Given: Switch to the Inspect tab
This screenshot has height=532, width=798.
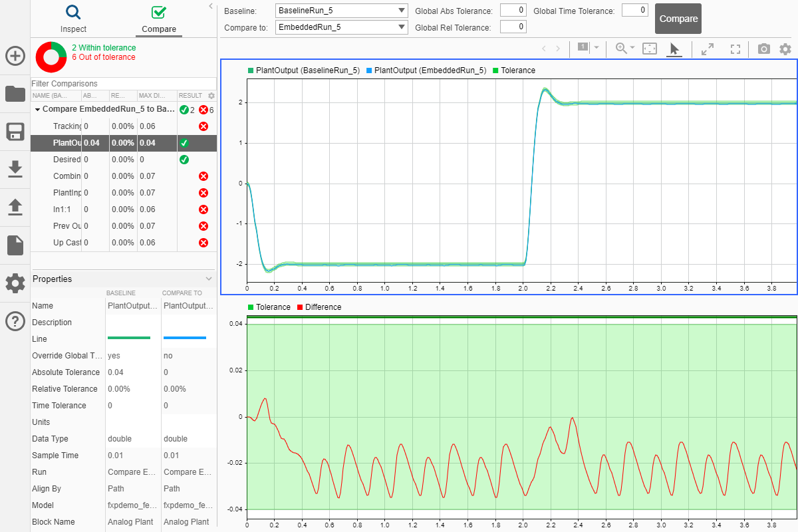Looking at the screenshot, I should click(x=73, y=19).
